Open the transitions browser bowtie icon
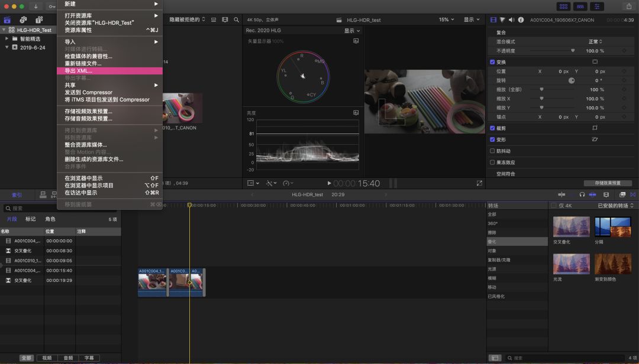 coord(632,194)
